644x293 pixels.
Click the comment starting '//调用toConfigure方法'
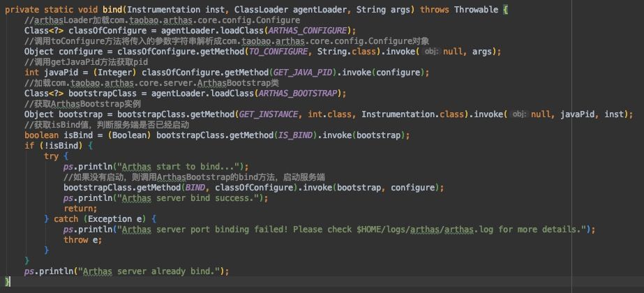(x=227, y=41)
